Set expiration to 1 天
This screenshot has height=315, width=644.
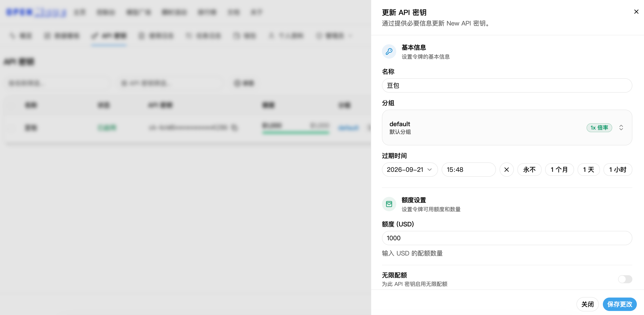588,170
